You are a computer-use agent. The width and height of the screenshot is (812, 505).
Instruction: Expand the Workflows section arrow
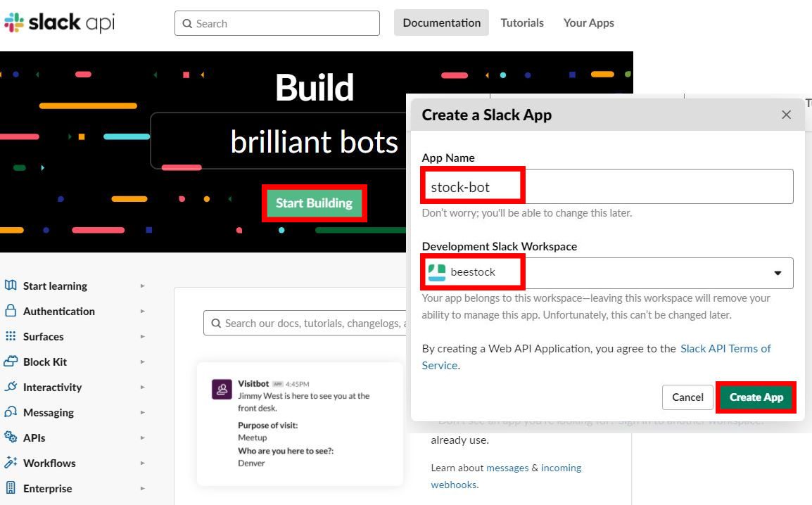[142, 463]
